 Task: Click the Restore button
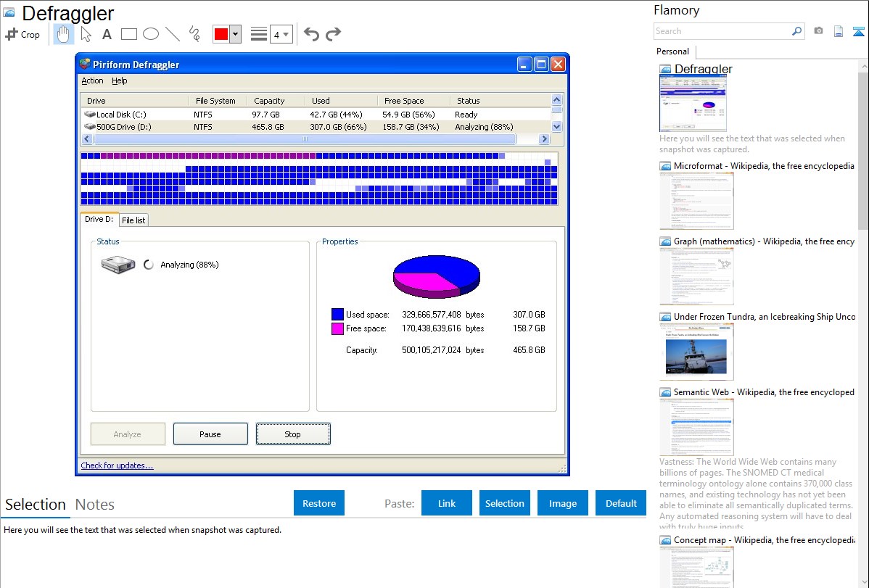point(319,503)
